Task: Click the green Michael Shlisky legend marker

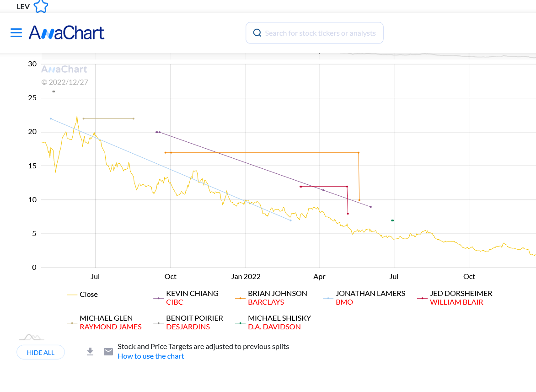Action: (240, 323)
